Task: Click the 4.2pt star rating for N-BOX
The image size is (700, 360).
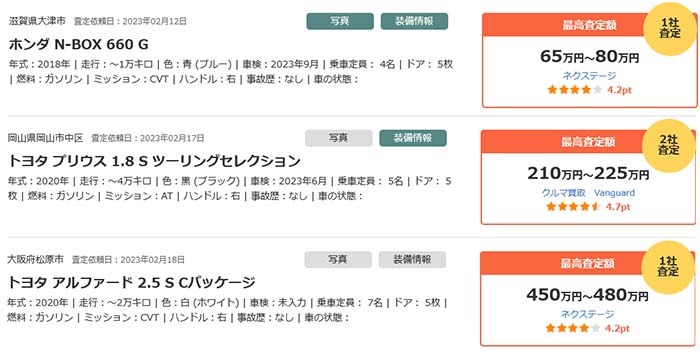Action: pos(589,90)
